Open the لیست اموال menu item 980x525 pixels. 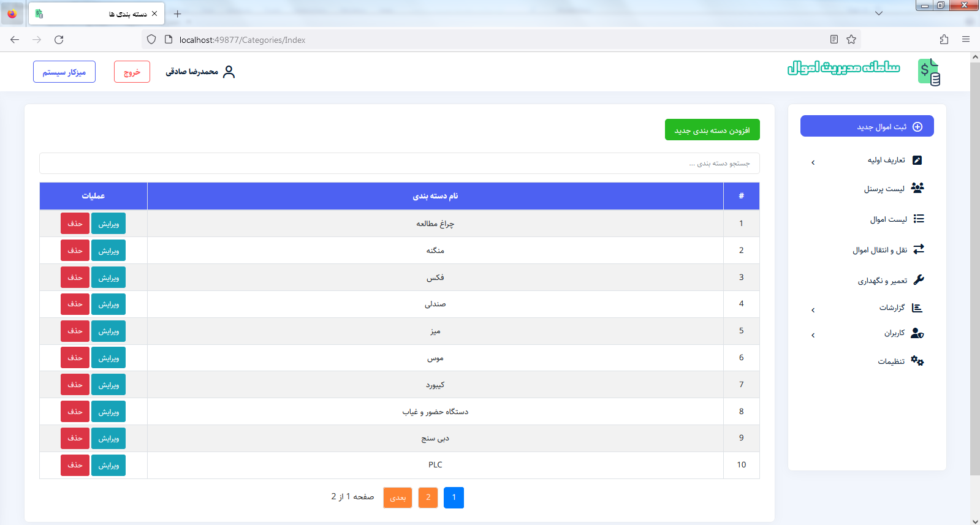click(888, 219)
